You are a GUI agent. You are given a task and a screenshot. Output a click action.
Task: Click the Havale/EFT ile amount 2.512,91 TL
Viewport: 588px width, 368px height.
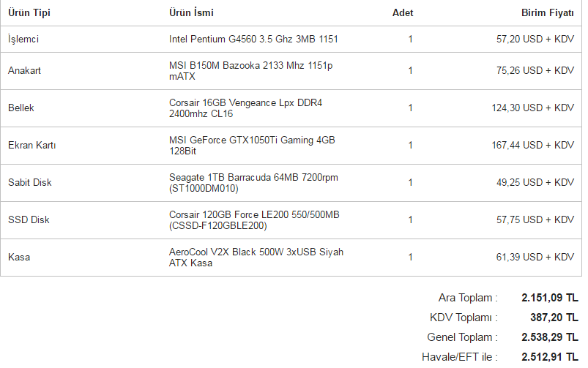[549, 358]
